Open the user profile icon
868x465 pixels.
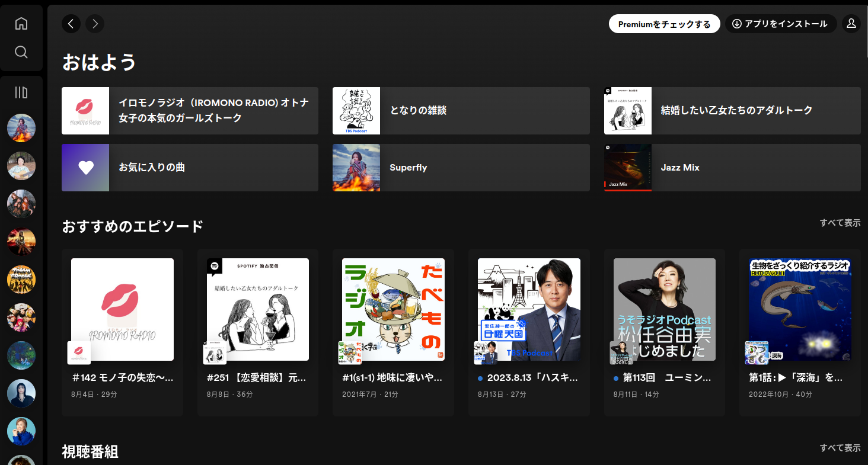pos(851,24)
